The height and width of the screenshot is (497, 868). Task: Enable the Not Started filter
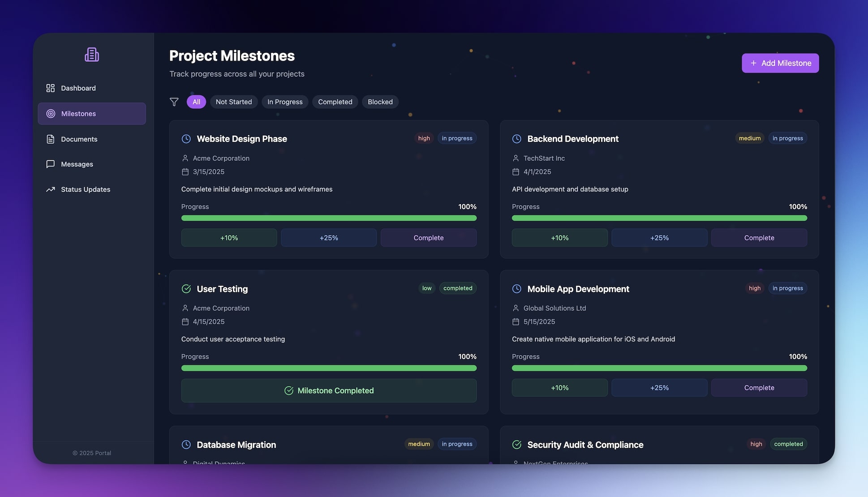pos(233,102)
